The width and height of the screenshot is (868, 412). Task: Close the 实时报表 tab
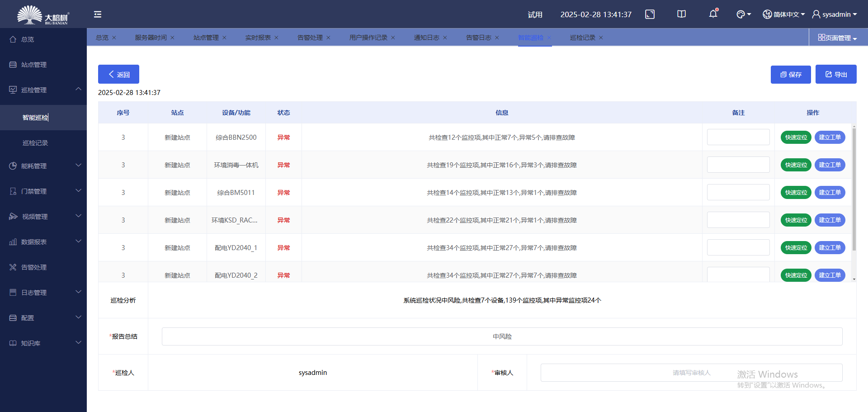(276, 38)
